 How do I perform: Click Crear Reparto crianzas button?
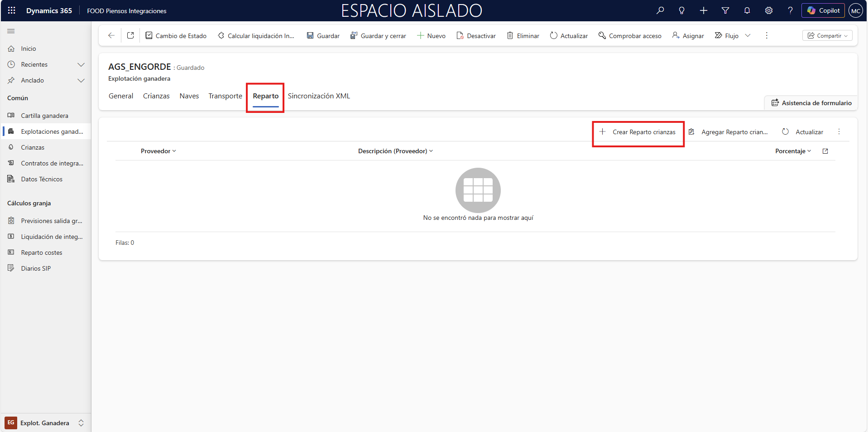638,132
